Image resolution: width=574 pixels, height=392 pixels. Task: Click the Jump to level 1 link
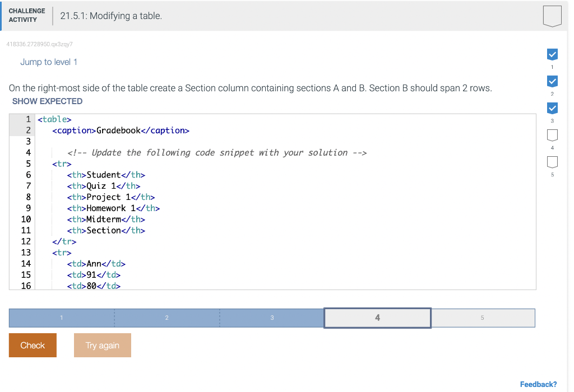[49, 62]
